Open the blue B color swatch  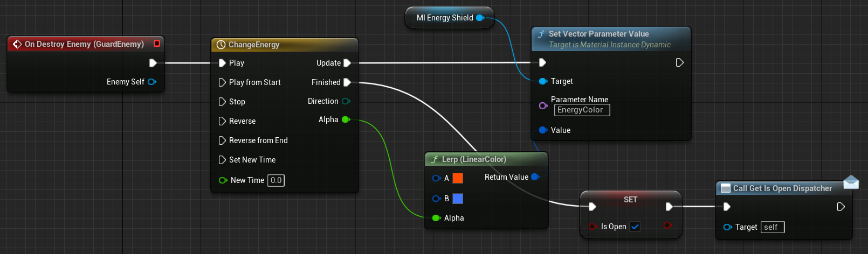tap(458, 199)
